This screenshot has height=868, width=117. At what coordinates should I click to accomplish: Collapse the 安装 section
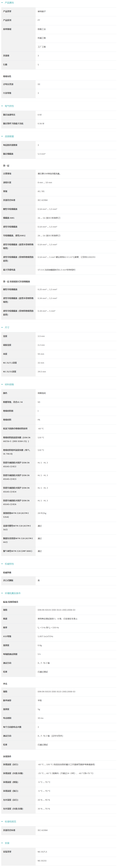click(x=5, y=843)
